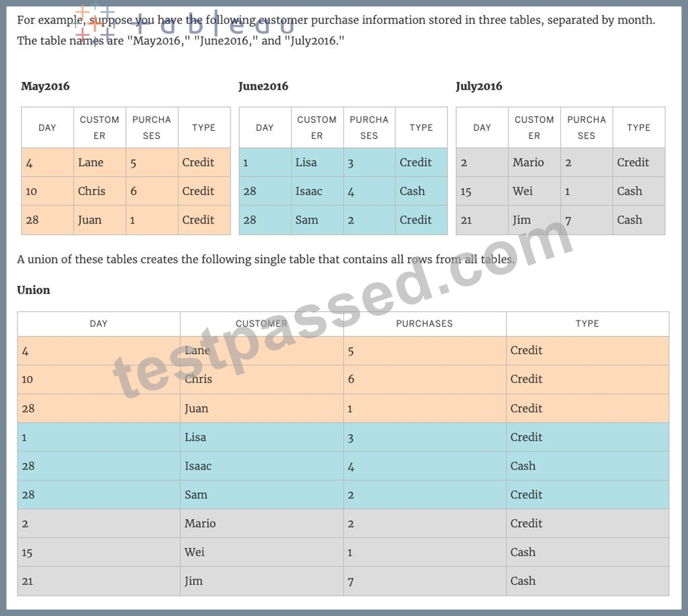Click the DAY header of the Union table

point(99,324)
